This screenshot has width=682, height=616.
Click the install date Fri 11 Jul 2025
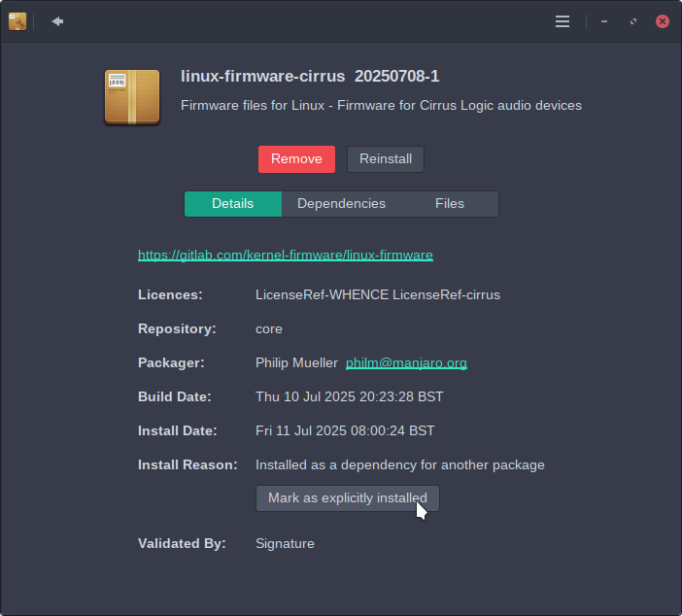345,430
